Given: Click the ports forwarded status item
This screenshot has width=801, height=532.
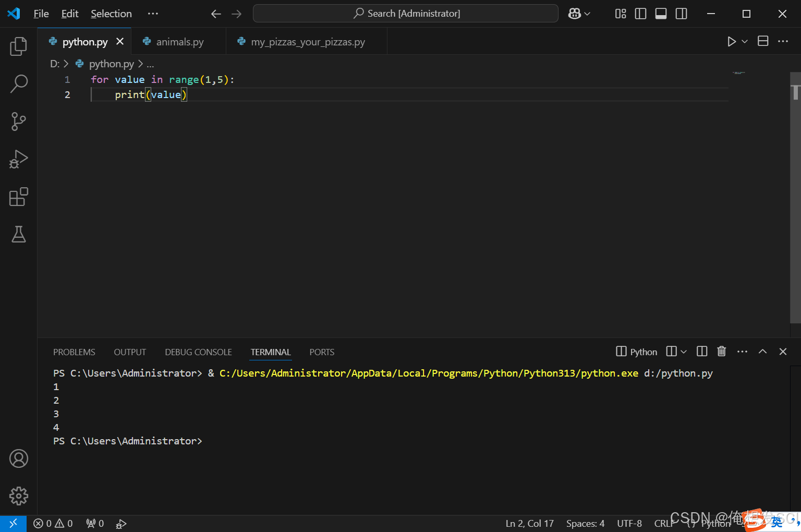Looking at the screenshot, I should tap(95, 523).
